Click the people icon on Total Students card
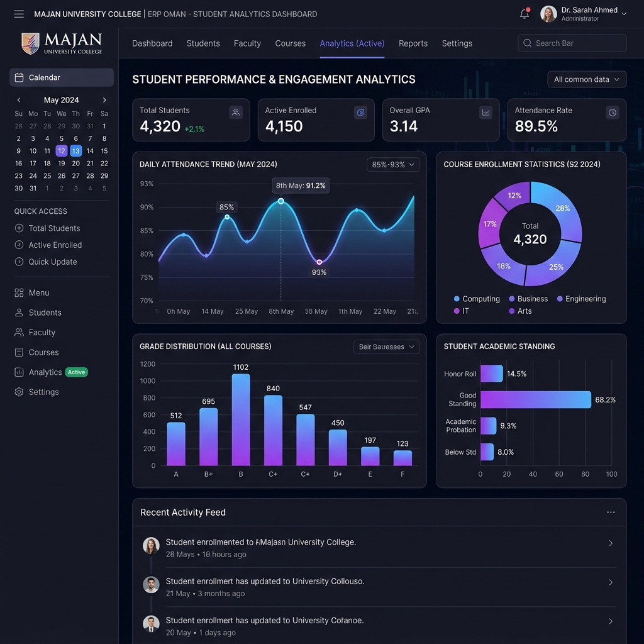 coord(236,113)
